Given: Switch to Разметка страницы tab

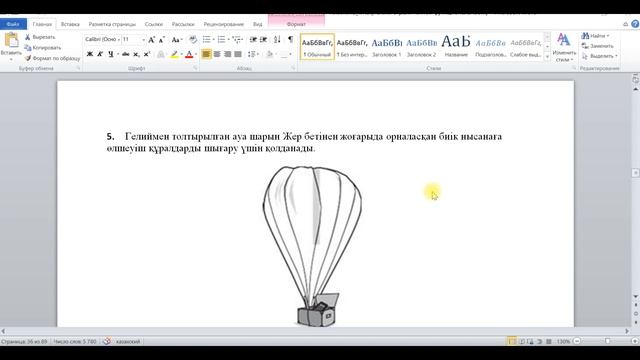Looking at the screenshot, I should click(112, 24).
